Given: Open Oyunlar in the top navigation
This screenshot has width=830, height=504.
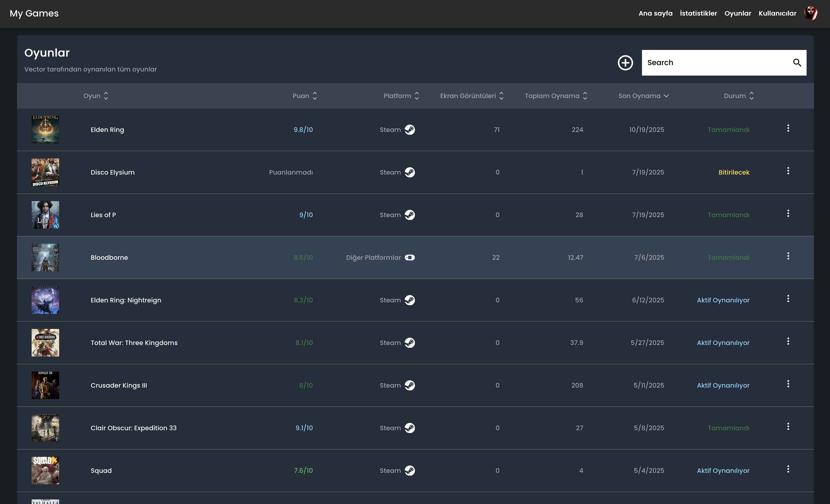Looking at the screenshot, I should click(738, 14).
